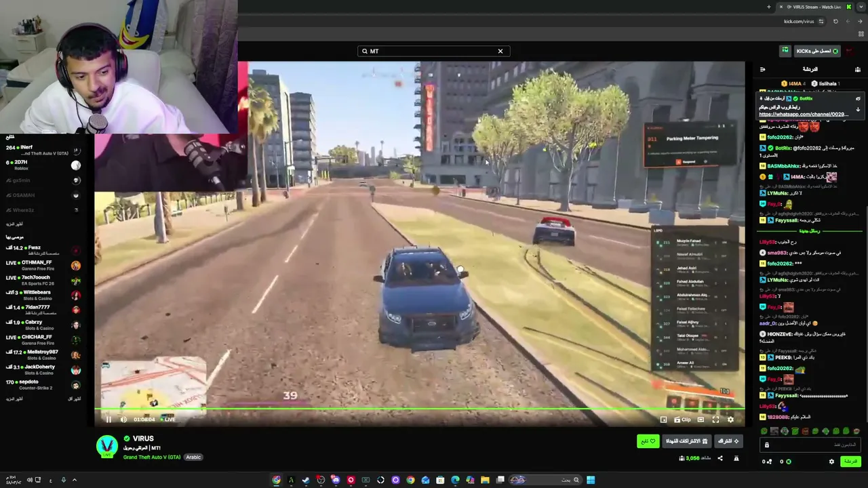Jump to LIVE in the player

(x=167, y=420)
